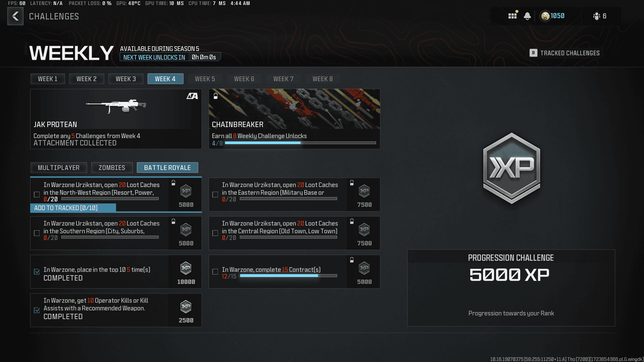
Task: Toggle tracking checkbox for Eastern Region challenge
Action: tap(215, 194)
